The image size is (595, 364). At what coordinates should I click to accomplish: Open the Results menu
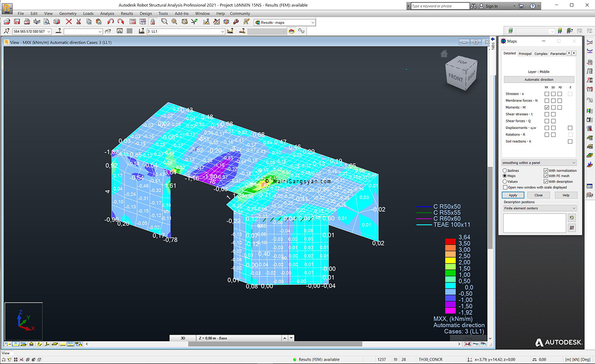(127, 14)
